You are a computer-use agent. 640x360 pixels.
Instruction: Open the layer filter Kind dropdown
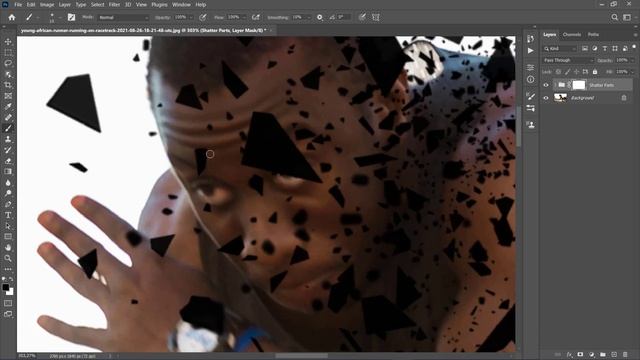560,49
